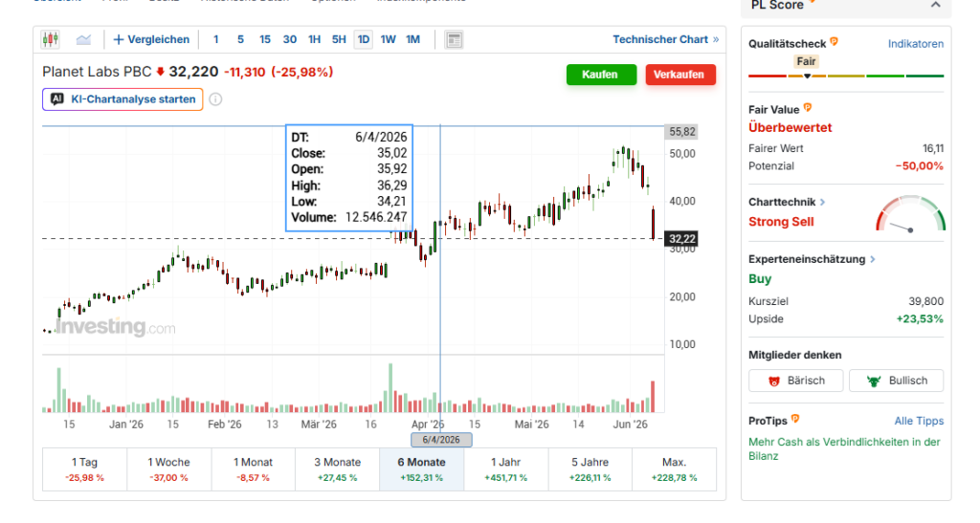Image resolution: width=980 pixels, height=523 pixels.
Task: Click the bear icon Bärisch vote
Action: pos(796,381)
